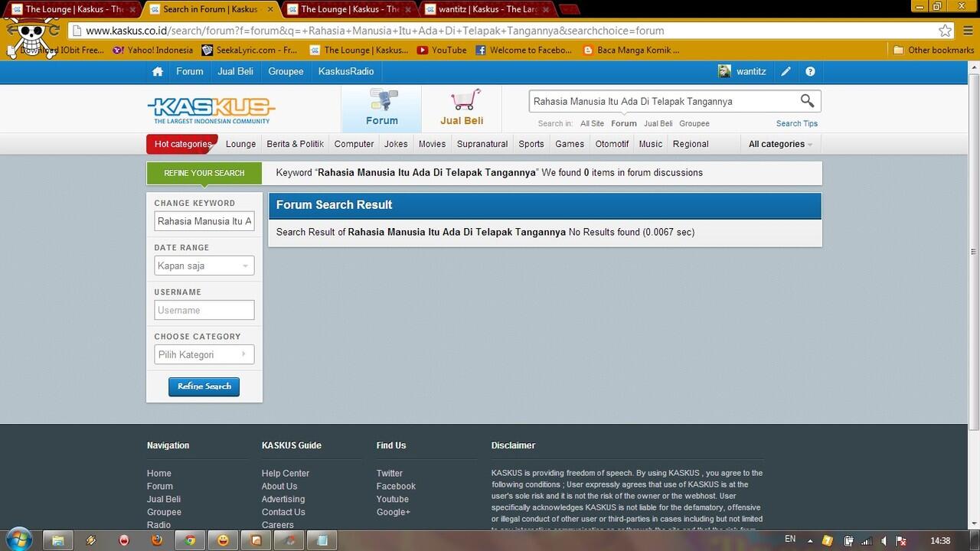Open the Computer category

pos(354,144)
